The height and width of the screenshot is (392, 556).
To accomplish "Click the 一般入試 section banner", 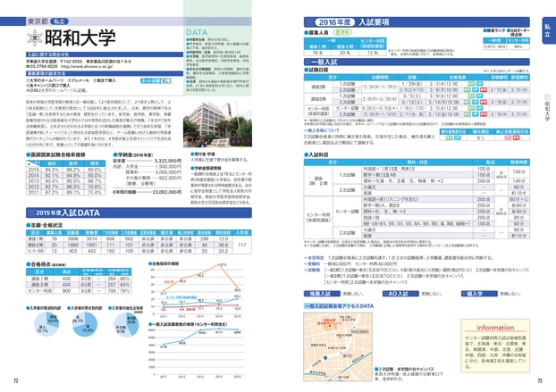I will click(417, 62).
